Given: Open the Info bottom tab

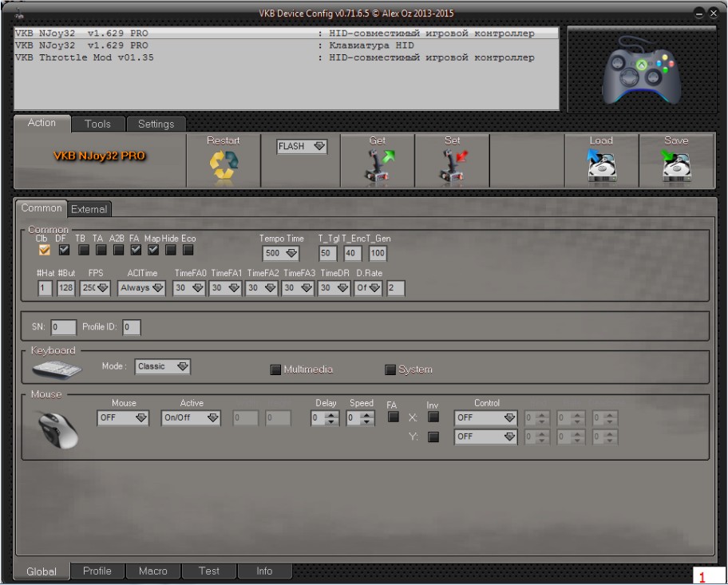Looking at the screenshot, I should click(x=264, y=571).
